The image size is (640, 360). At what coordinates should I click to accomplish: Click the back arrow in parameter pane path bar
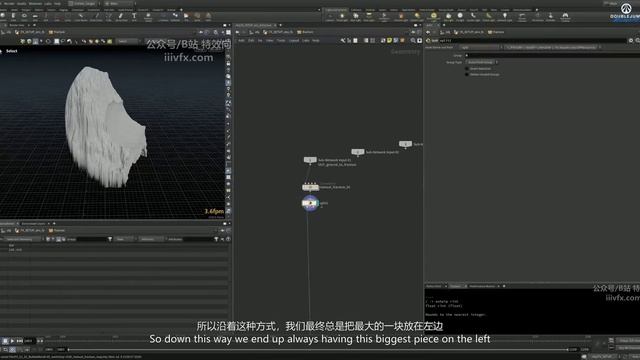point(429,32)
